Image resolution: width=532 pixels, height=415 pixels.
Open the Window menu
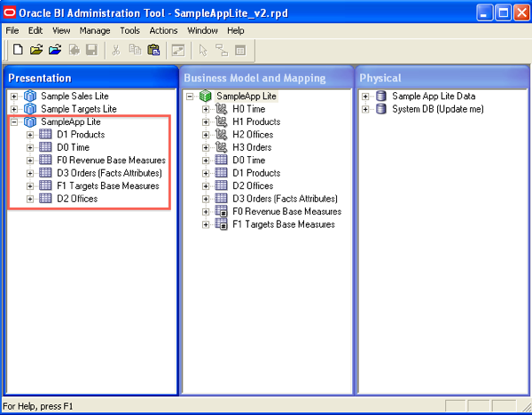[x=202, y=30]
